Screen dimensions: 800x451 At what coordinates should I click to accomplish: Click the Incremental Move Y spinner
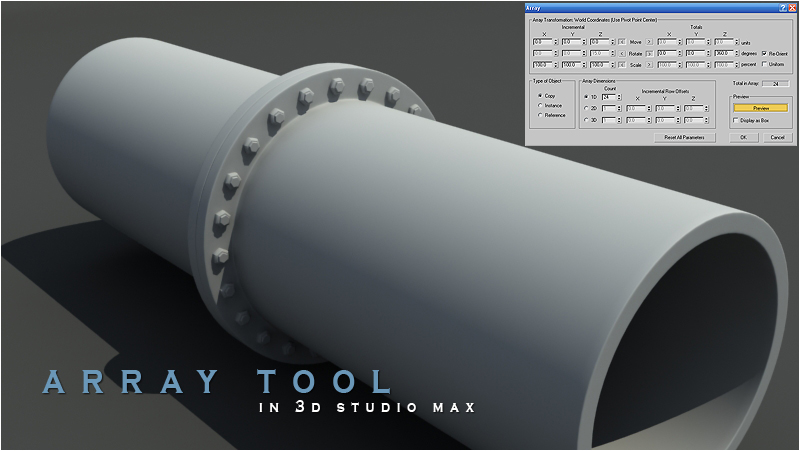click(x=584, y=42)
